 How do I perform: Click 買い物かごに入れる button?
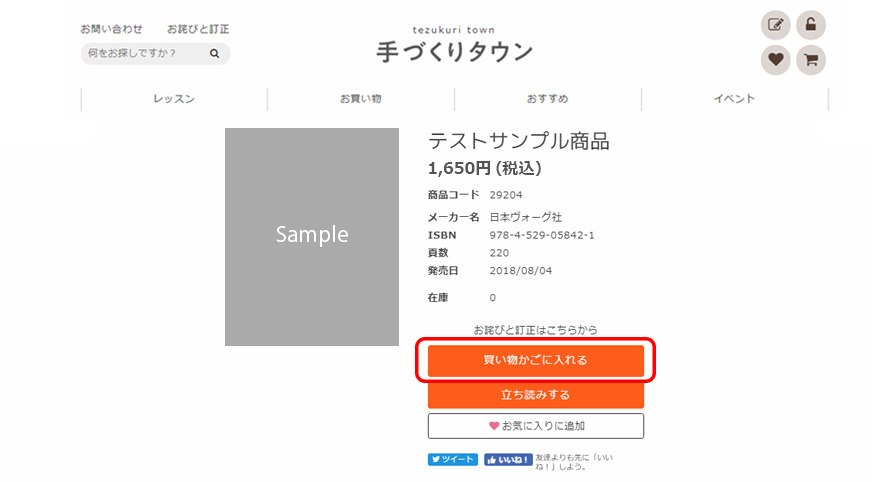tap(535, 361)
